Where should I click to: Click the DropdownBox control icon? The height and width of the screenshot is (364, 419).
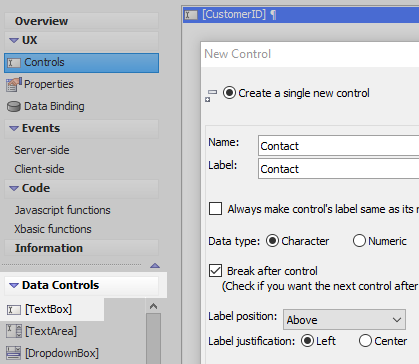click(x=14, y=353)
